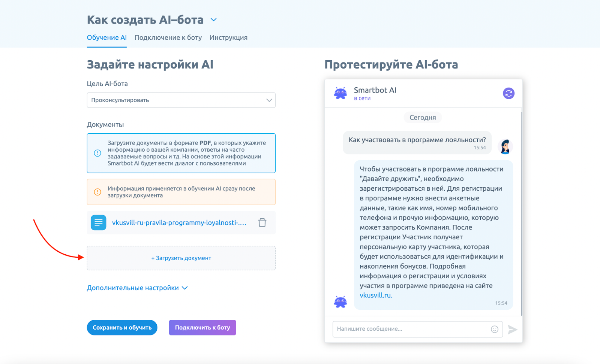The image size is (600, 364).
Task: Click the user avatar beside the question
Action: pos(505,146)
